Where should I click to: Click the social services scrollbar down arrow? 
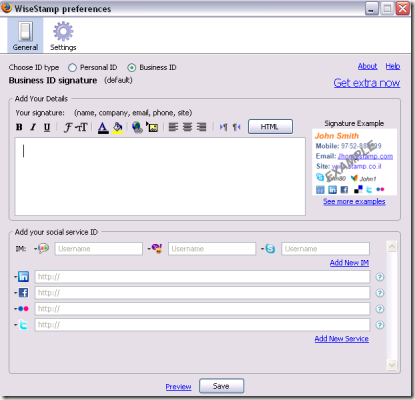coord(392,365)
